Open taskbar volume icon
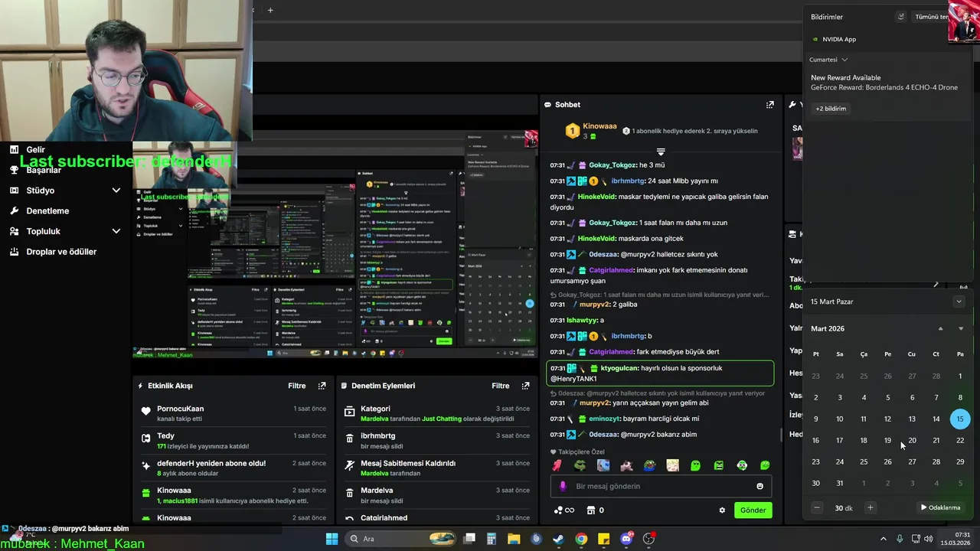Screen dimensions: 980x551 pyautogui.click(x=929, y=539)
